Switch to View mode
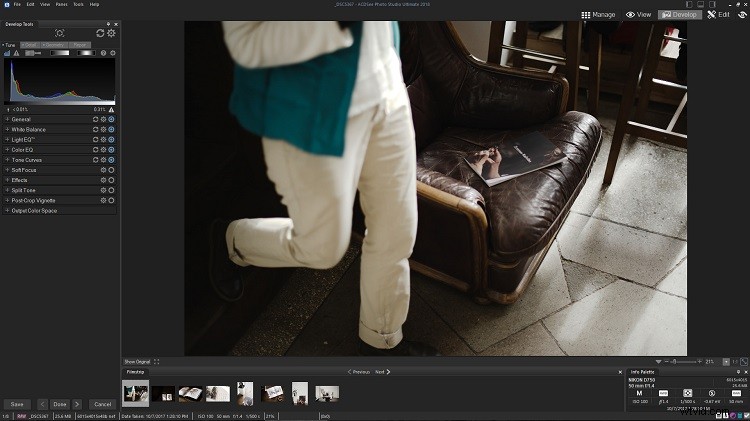This screenshot has height=421, width=750. click(x=639, y=15)
